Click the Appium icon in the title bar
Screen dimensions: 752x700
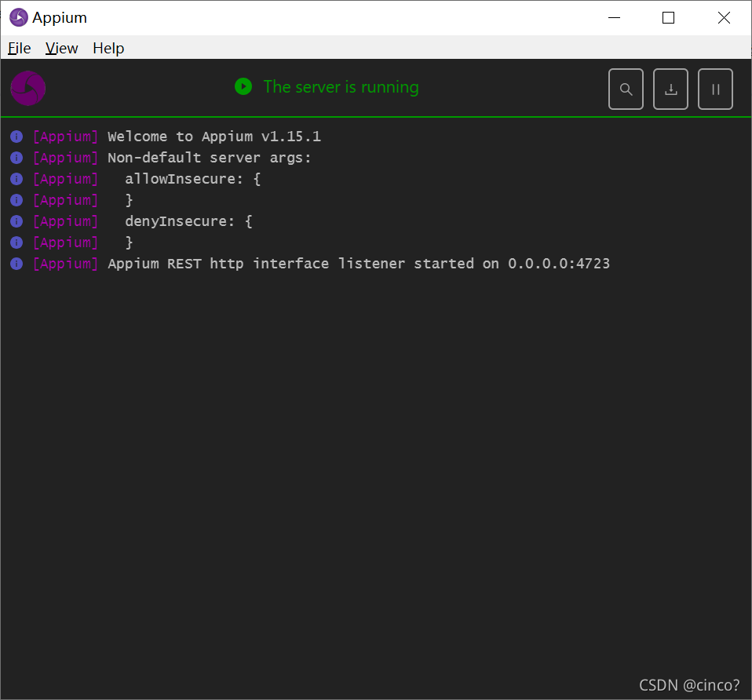click(x=19, y=18)
